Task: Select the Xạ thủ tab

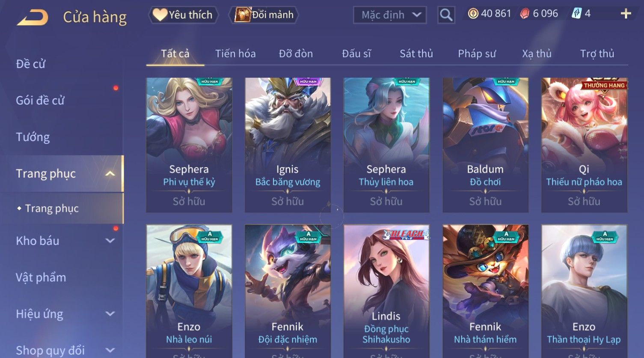Action: tap(537, 54)
